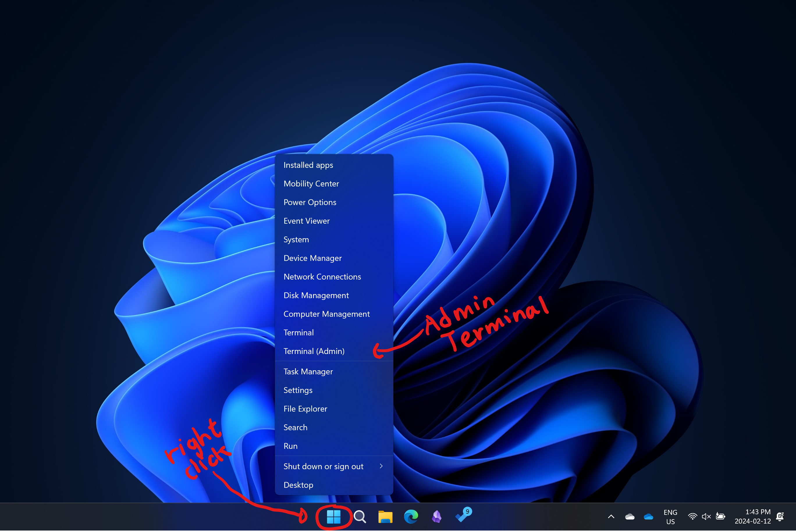The width and height of the screenshot is (796, 532).
Task: Open Network Connections from context menu
Action: [322, 277]
